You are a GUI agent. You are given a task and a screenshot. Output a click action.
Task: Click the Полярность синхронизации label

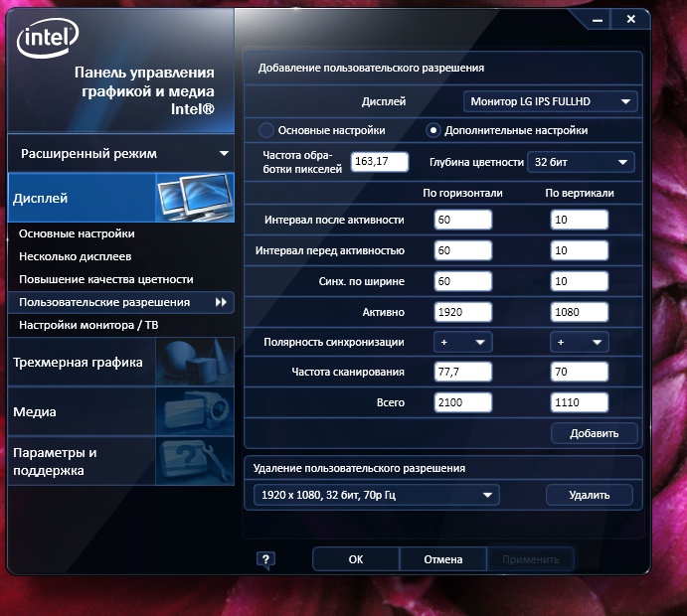tap(334, 342)
